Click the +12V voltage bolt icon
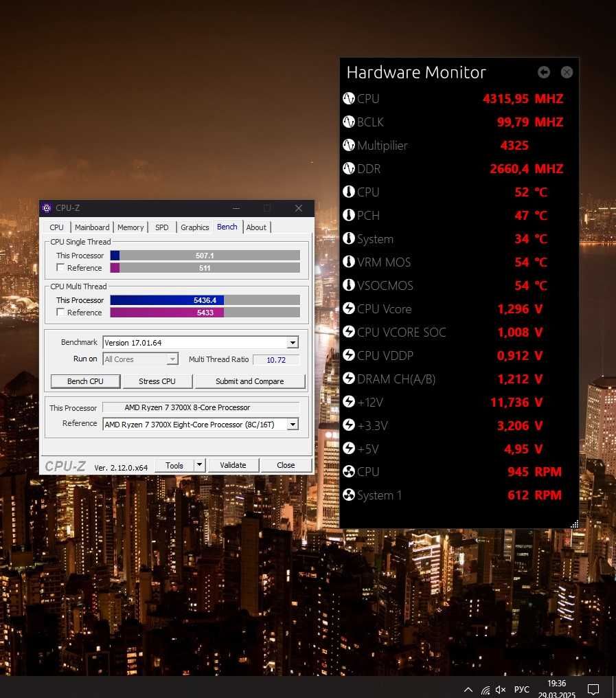Viewport: 616px width, 698px height. pos(349,402)
